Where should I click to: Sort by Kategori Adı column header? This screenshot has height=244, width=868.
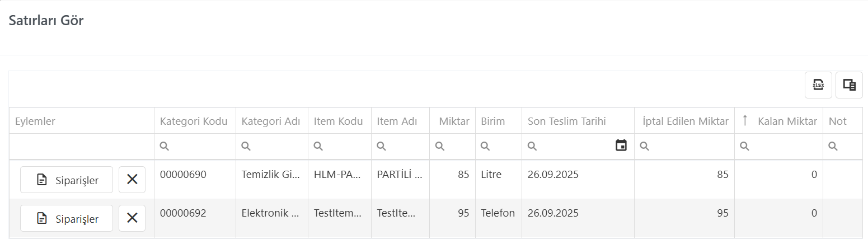pos(271,121)
